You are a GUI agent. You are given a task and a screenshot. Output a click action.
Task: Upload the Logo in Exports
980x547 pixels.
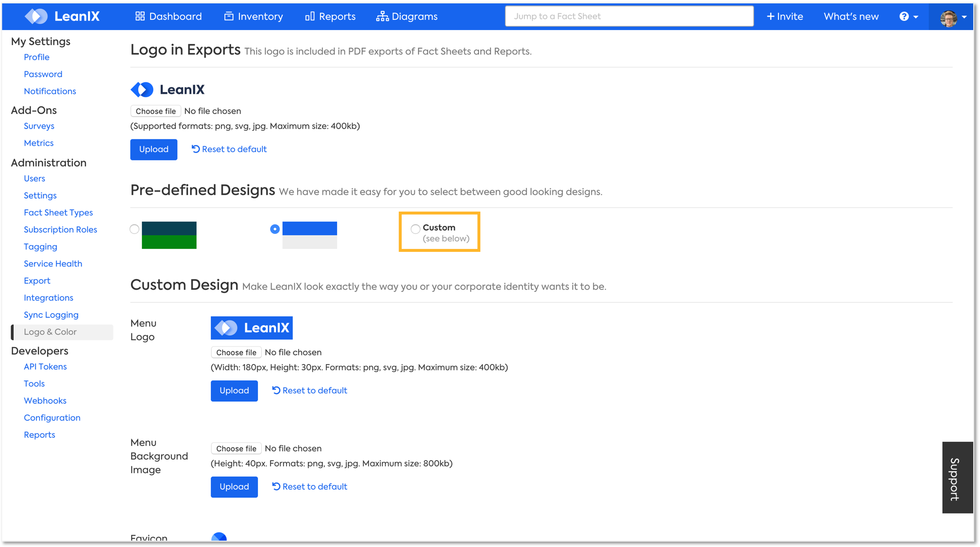coord(153,149)
